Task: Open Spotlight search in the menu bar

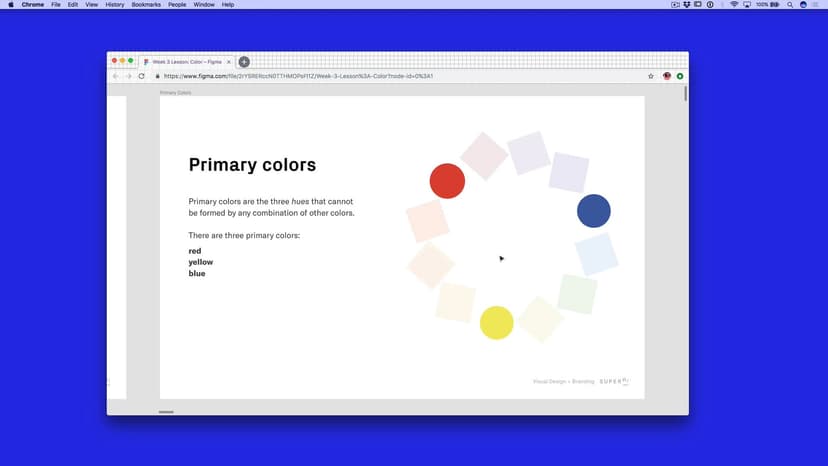Action: pos(789,5)
